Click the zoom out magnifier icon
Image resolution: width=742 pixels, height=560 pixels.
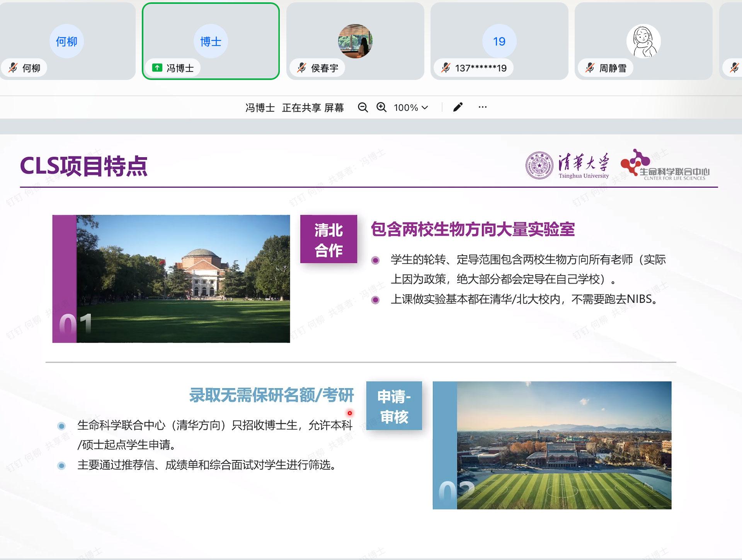click(x=362, y=107)
